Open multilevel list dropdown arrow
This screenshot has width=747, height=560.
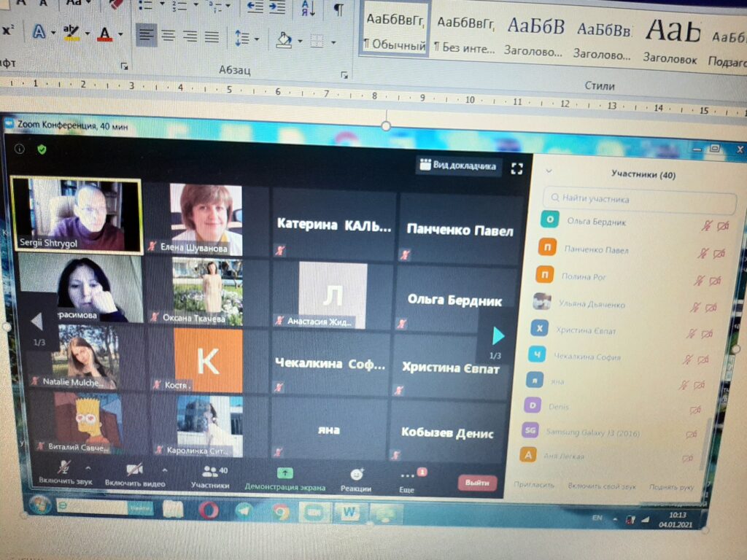228,6
